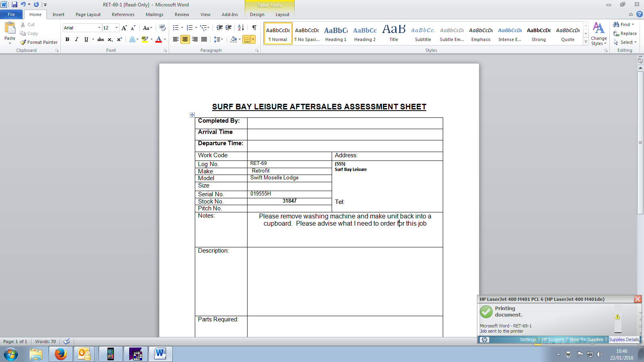Justify the paragraph text
This screenshot has height=362, width=644.
[204, 39]
